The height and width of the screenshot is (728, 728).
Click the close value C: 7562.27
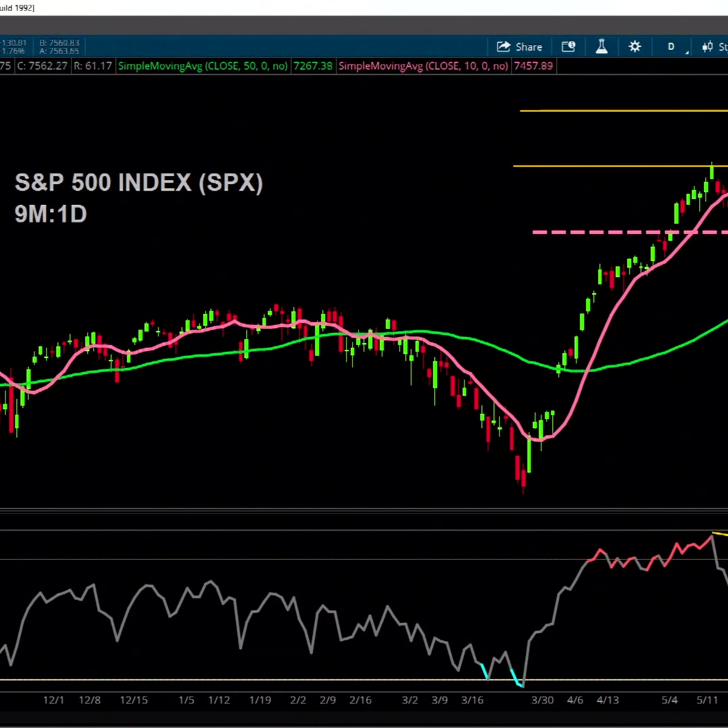pos(42,66)
